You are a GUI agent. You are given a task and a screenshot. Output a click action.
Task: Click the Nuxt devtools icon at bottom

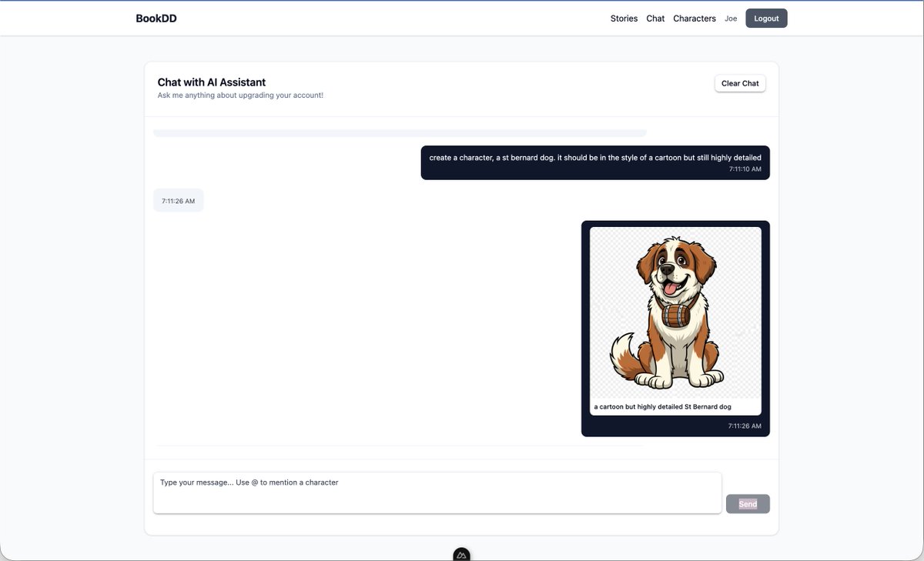click(461, 555)
